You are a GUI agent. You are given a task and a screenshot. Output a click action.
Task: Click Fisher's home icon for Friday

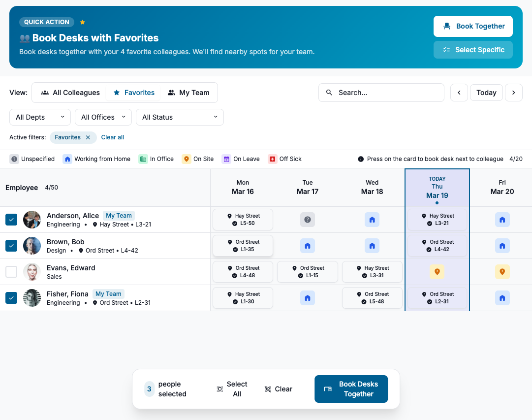[x=502, y=298]
